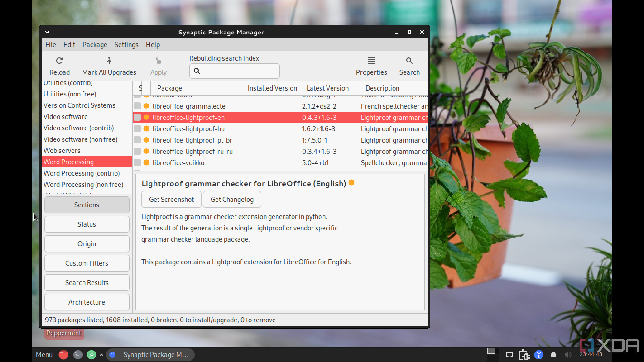644x362 pixels.
Task: Click the notification bell tray icon
Action: pyautogui.click(x=553, y=355)
